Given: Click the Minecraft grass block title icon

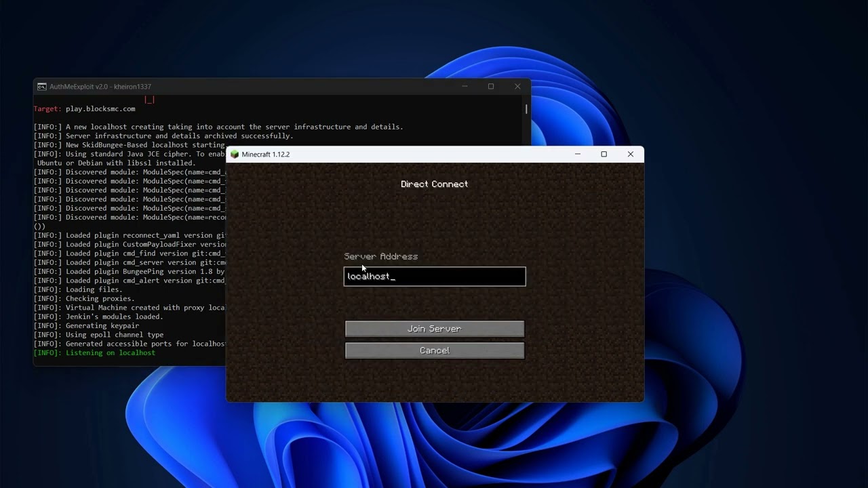Looking at the screenshot, I should point(235,155).
